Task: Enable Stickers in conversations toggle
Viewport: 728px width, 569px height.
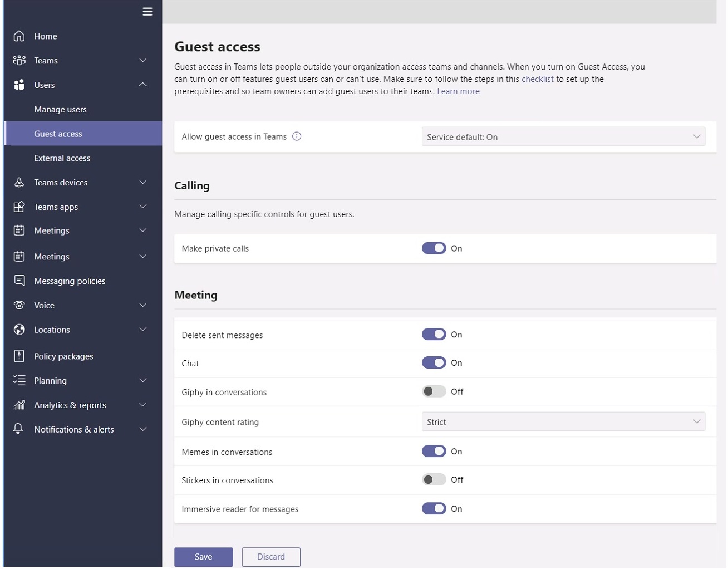Action: (x=434, y=480)
